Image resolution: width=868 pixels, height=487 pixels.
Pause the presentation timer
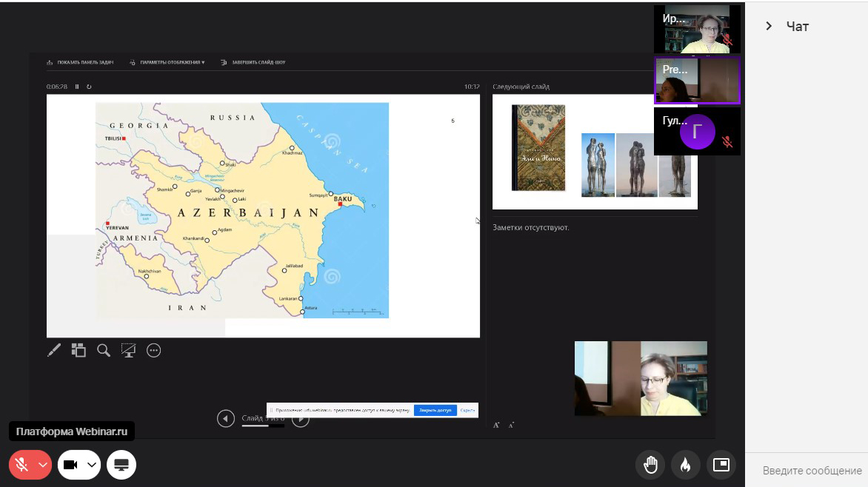77,87
